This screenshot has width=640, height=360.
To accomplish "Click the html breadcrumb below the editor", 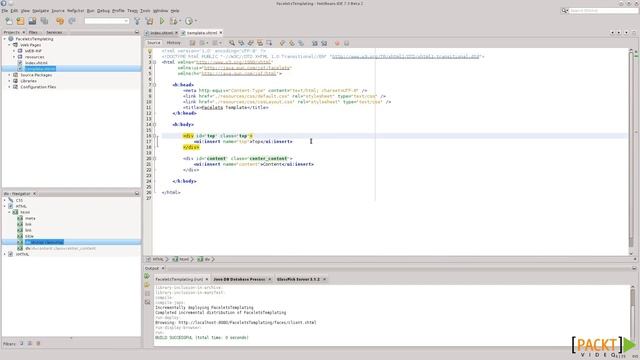I will click(x=181, y=259).
